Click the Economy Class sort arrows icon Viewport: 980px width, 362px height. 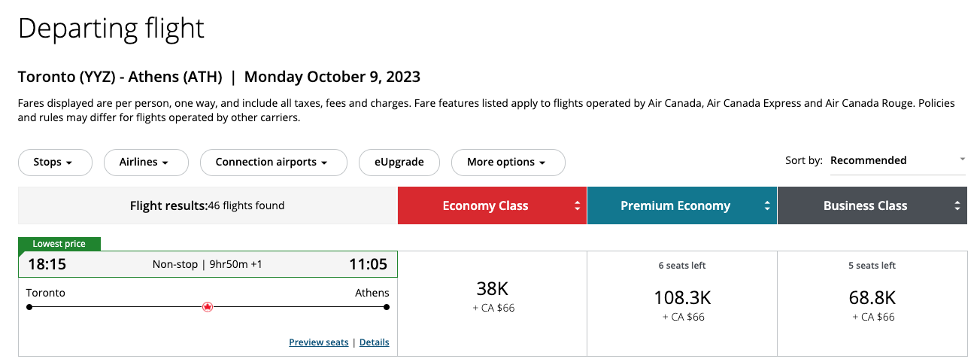(577, 206)
